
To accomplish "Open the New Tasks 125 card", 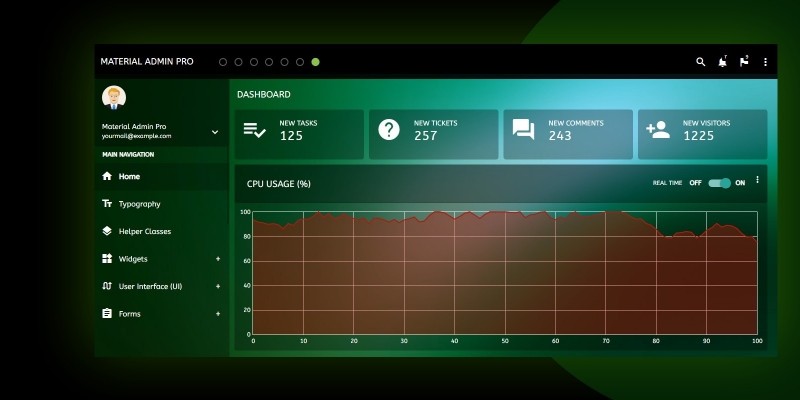I will [299, 134].
